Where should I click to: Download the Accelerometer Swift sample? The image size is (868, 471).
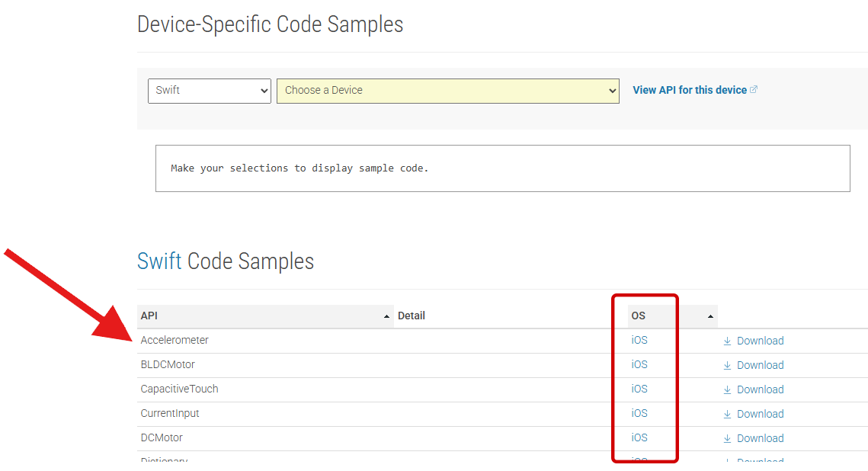pyautogui.click(x=760, y=341)
